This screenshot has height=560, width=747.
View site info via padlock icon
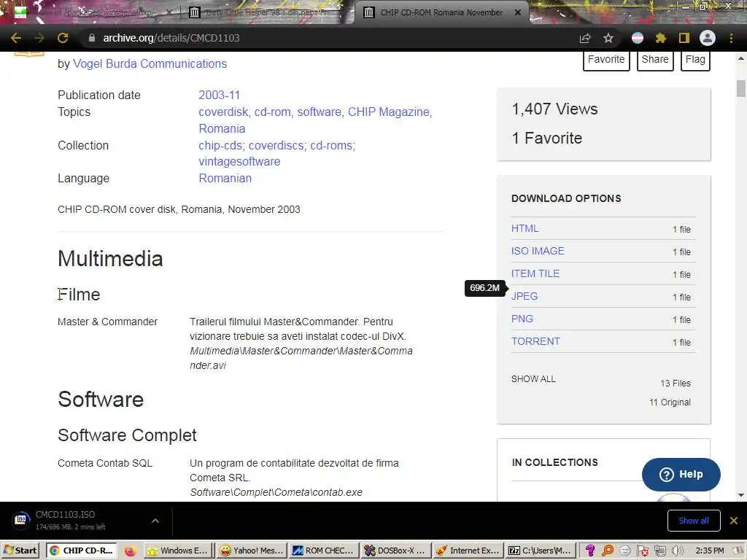point(91,38)
